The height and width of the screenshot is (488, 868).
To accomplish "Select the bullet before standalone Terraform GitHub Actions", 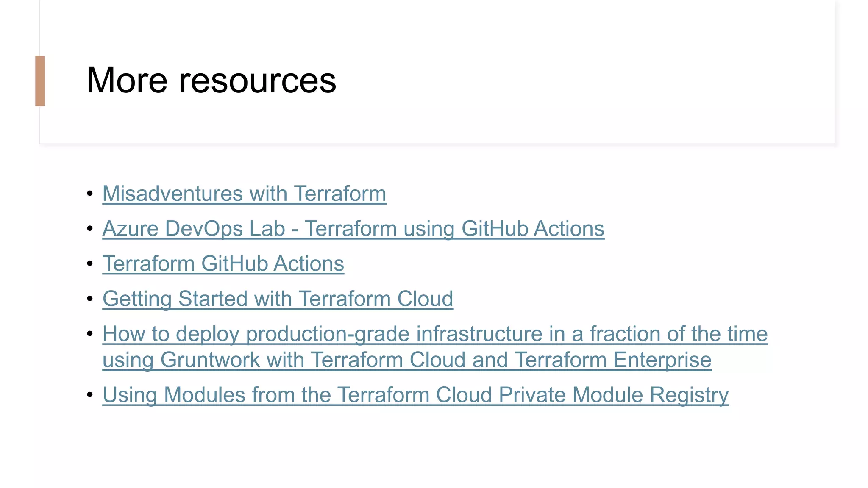I will click(x=90, y=264).
